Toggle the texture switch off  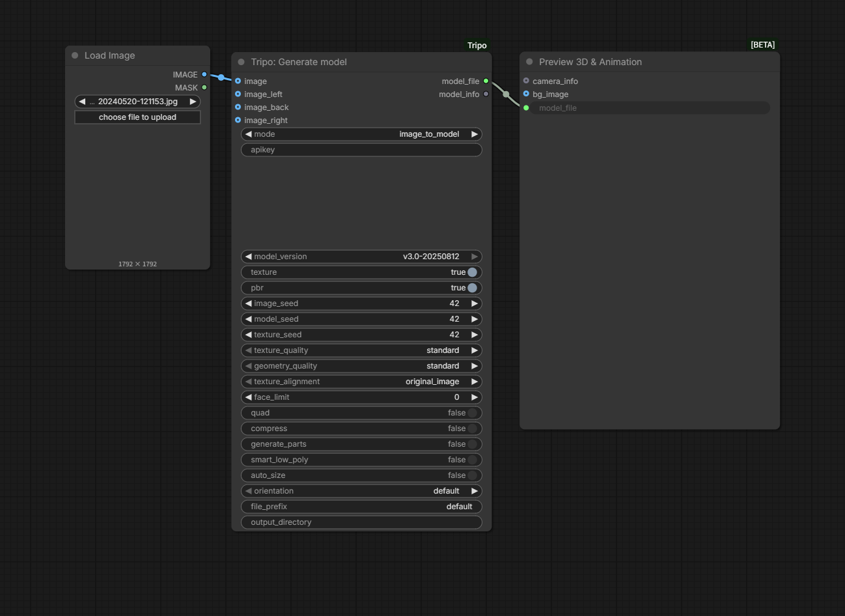click(473, 272)
